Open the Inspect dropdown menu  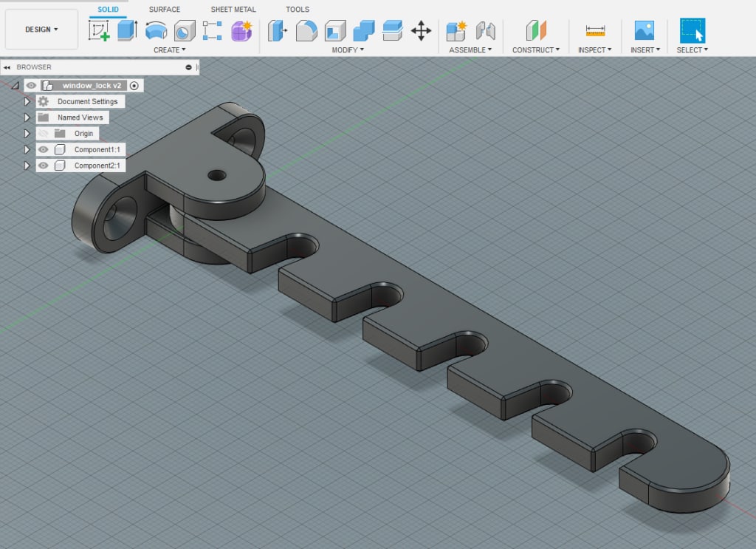coord(594,50)
